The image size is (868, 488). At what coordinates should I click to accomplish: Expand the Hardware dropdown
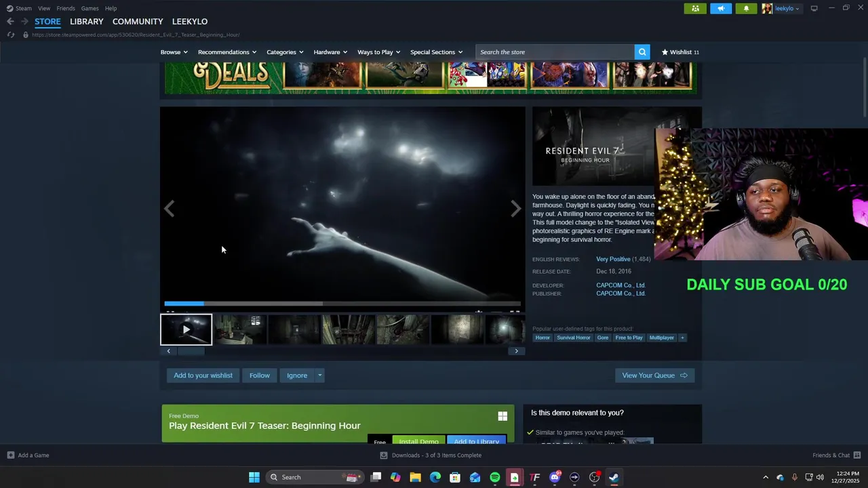coord(330,52)
